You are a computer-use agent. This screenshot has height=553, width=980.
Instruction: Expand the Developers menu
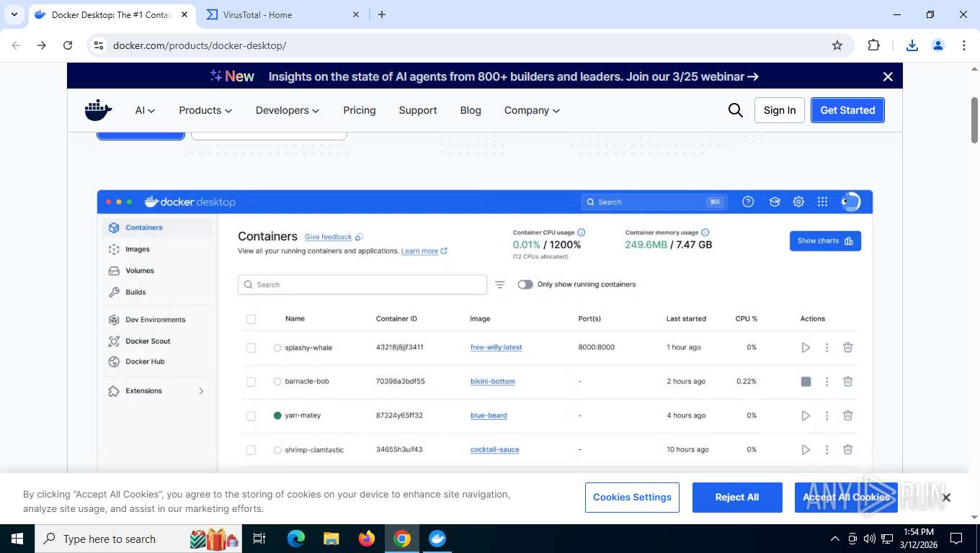[288, 110]
